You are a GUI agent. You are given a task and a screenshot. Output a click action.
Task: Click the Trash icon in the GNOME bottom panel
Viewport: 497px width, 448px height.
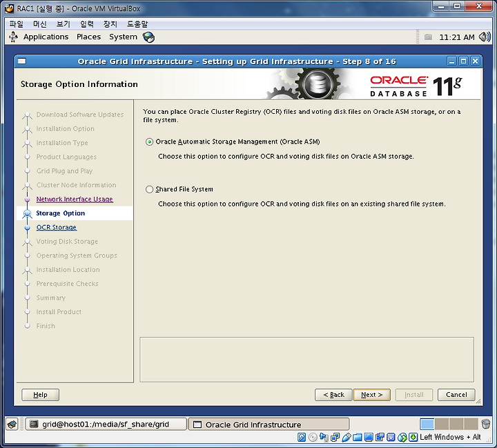[x=485, y=424]
